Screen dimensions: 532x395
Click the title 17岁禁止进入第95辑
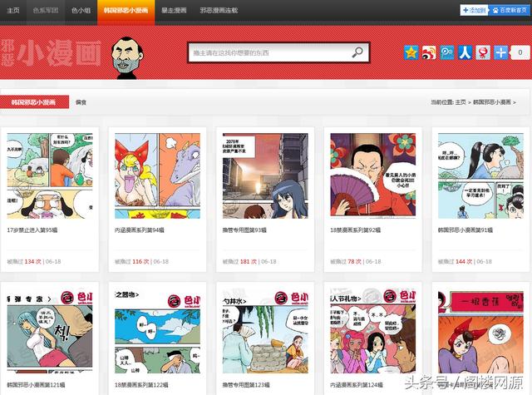(32, 230)
